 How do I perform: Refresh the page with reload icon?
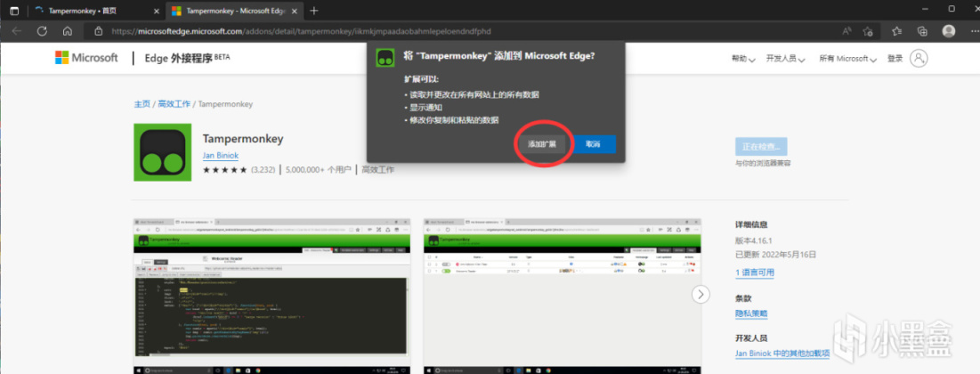click(42, 30)
